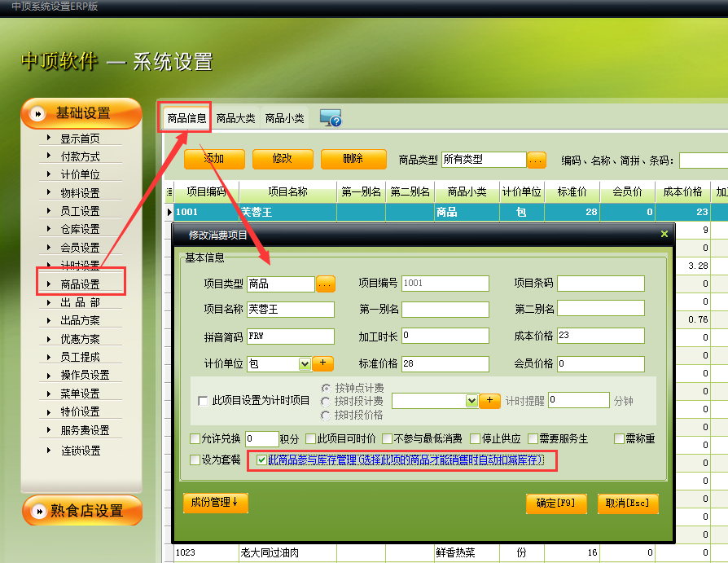Image resolution: width=728 pixels, height=563 pixels.
Task: Open 员工设置 in sidebar
Action: (81, 211)
